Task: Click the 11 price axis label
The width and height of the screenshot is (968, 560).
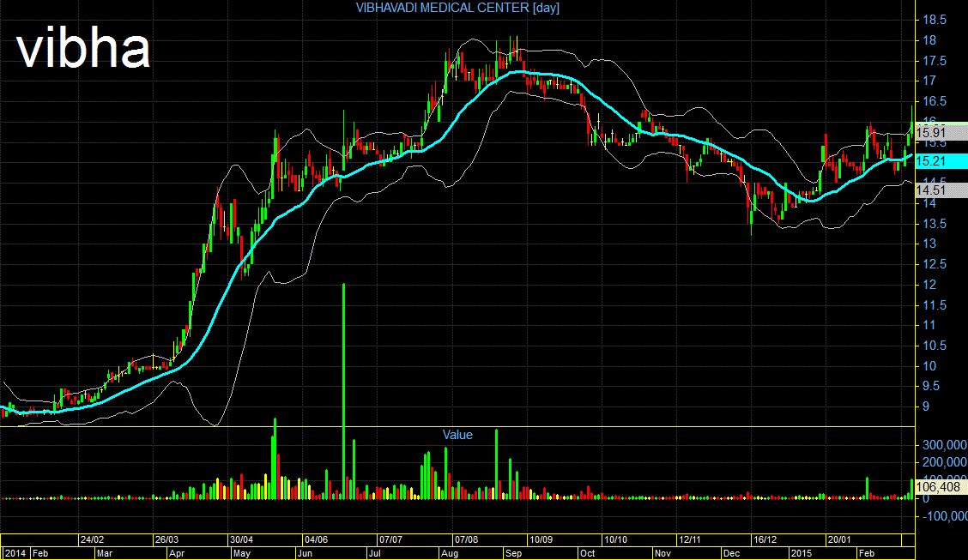Action: click(929, 325)
